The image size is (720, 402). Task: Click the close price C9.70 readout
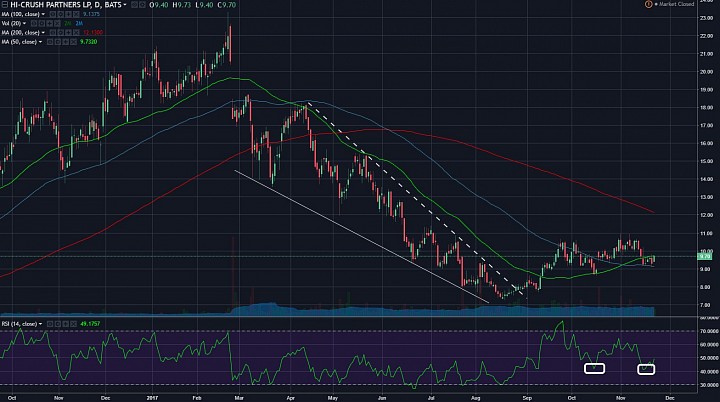[227, 5]
